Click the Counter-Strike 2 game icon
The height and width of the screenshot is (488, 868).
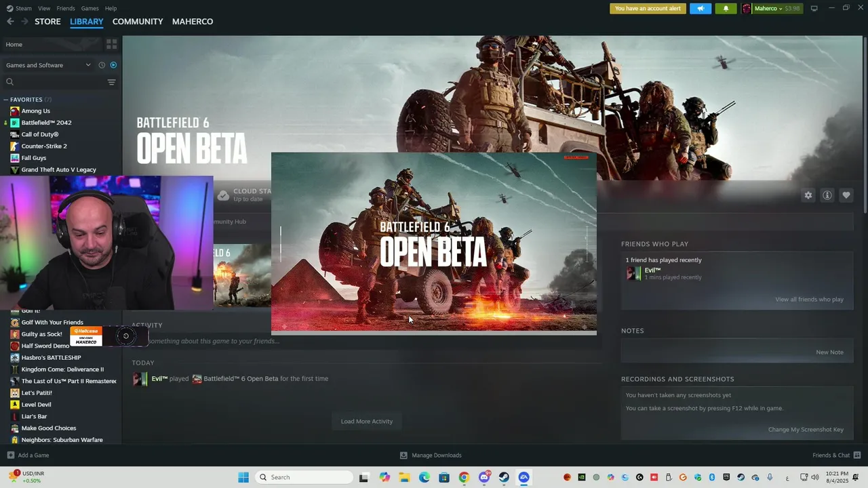15,146
